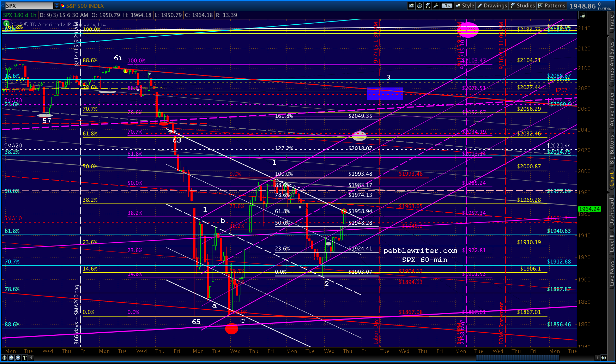The image size is (616, 364).
Task: Click the circular quick time frame icon
Action: click(x=419, y=6)
